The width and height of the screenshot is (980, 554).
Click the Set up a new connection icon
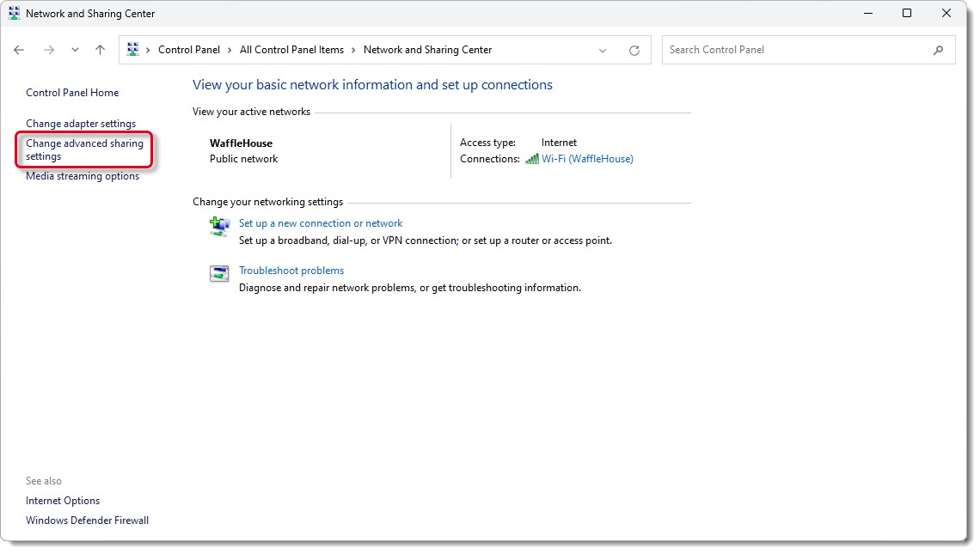219,226
